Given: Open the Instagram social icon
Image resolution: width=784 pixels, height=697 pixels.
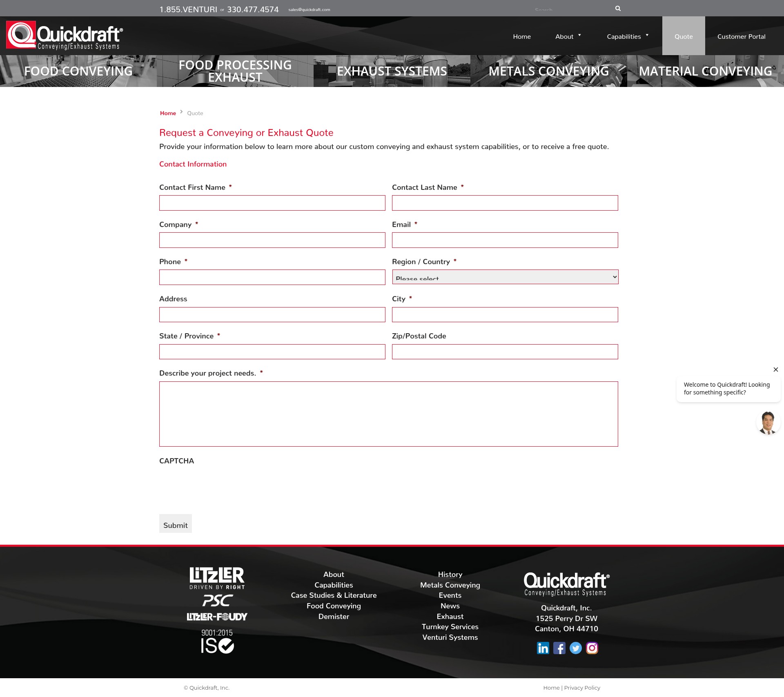Looking at the screenshot, I should [x=592, y=648].
